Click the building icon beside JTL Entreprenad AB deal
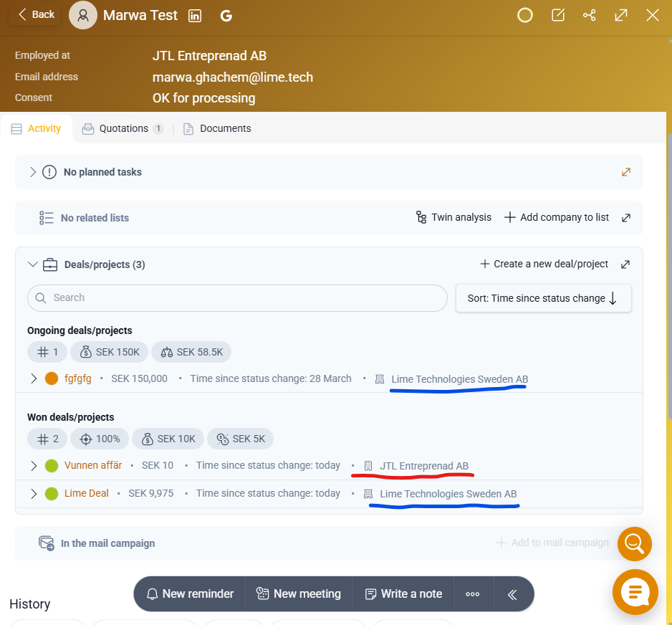 368,466
